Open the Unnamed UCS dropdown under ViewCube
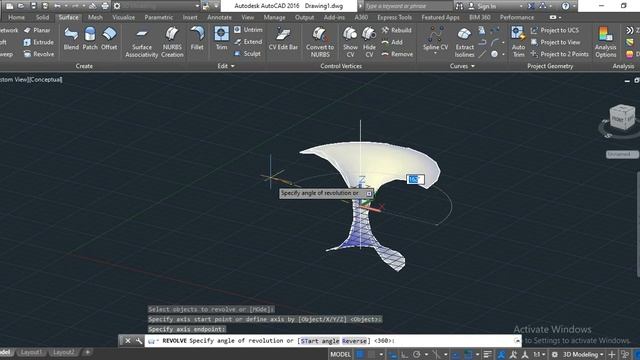 pos(622,154)
